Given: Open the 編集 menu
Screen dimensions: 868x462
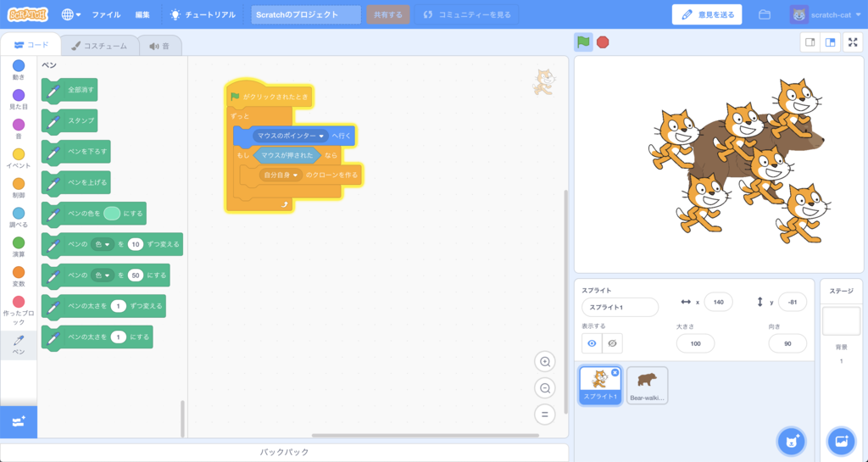Looking at the screenshot, I should pyautogui.click(x=142, y=14).
